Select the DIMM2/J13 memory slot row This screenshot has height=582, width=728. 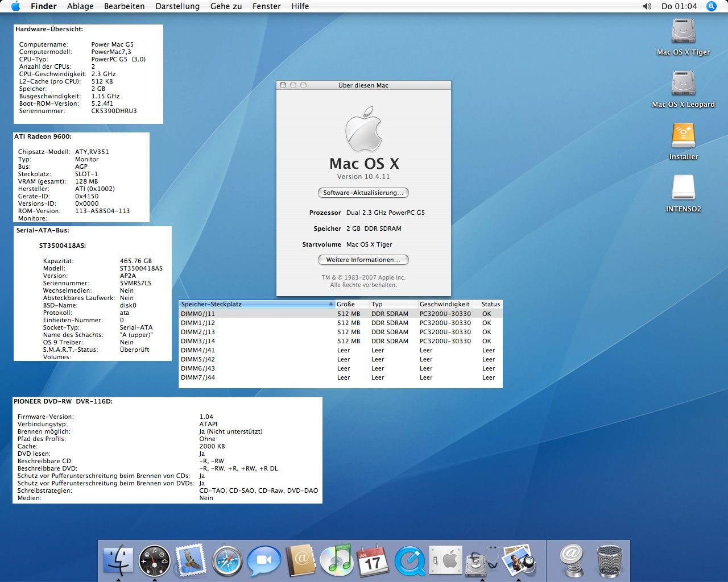[x=341, y=332]
